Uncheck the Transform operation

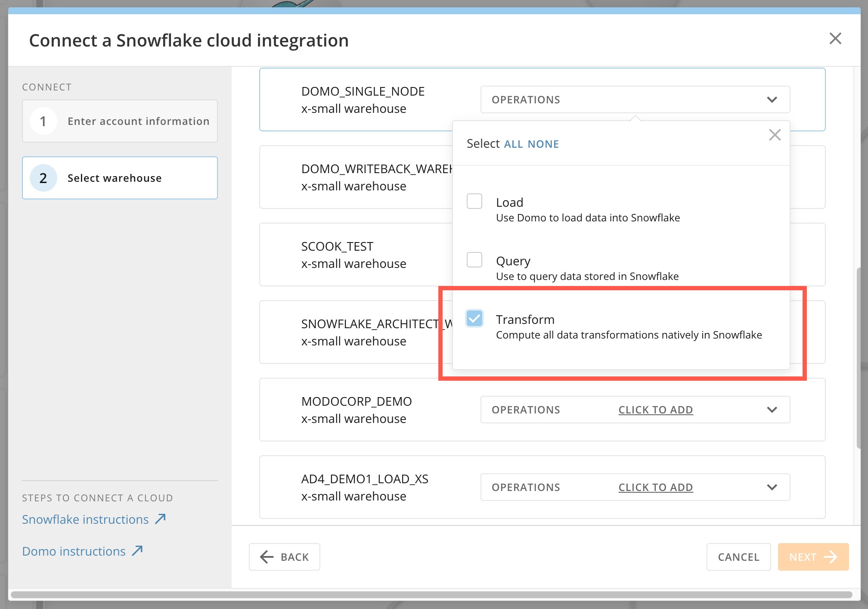tap(474, 319)
